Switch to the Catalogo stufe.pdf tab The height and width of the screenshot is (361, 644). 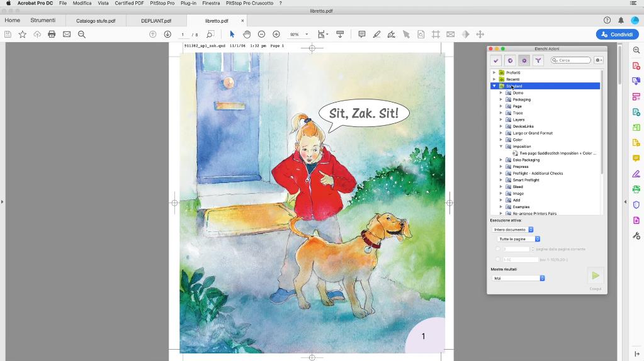96,21
